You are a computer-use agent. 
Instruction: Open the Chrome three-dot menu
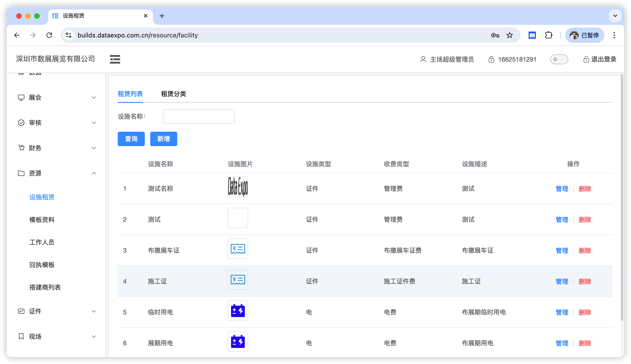coord(614,35)
